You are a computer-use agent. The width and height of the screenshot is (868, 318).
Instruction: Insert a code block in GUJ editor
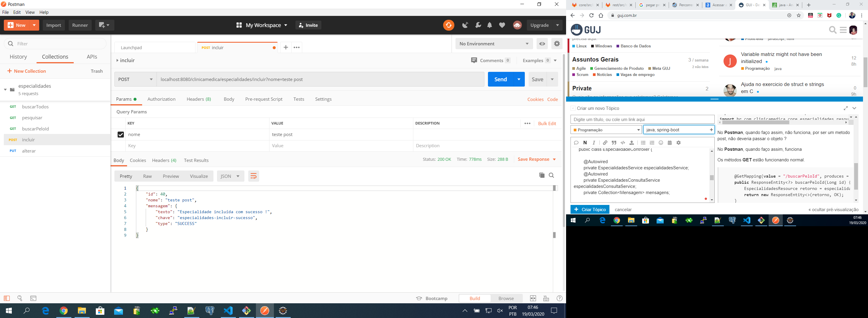[623, 143]
